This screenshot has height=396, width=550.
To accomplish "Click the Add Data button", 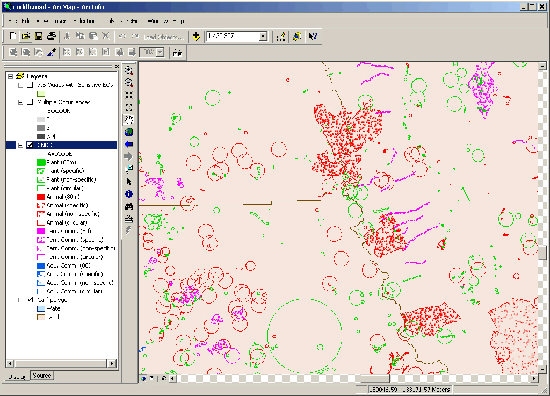I will click(x=196, y=36).
